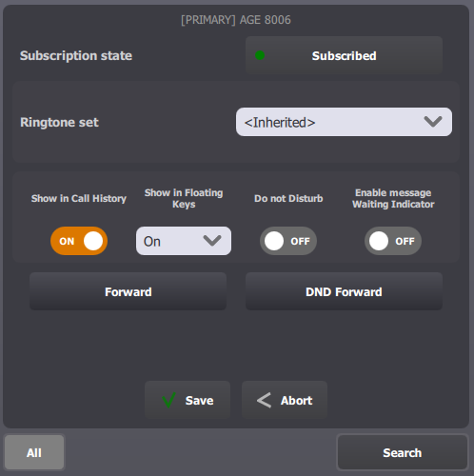Click the Ringtone set label
Viewport: 474px width, 476px height.
[59, 122]
